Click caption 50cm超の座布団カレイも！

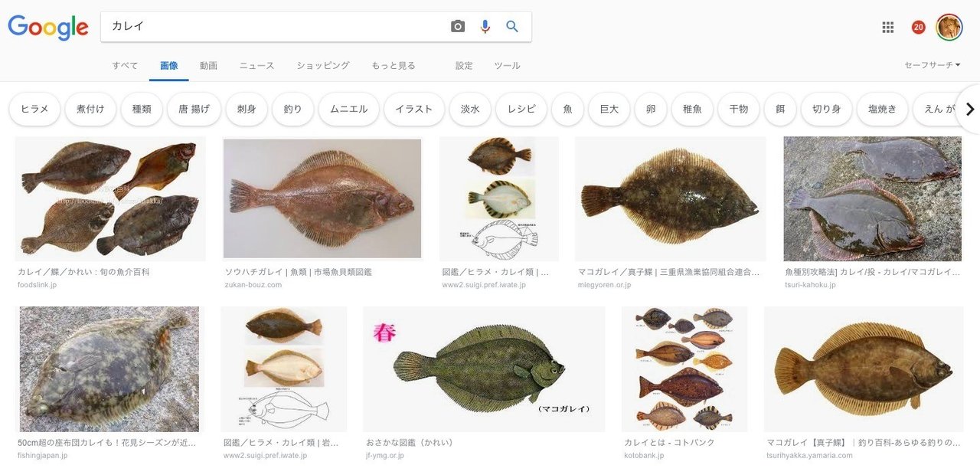tap(106, 443)
